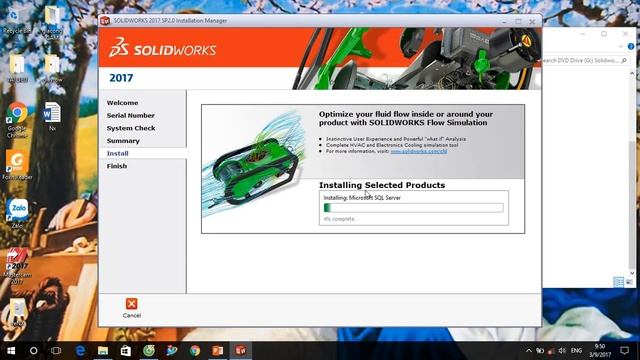Click the Explorer scrollbar down arrow
Screen dimensions: 640x360
[632, 273]
